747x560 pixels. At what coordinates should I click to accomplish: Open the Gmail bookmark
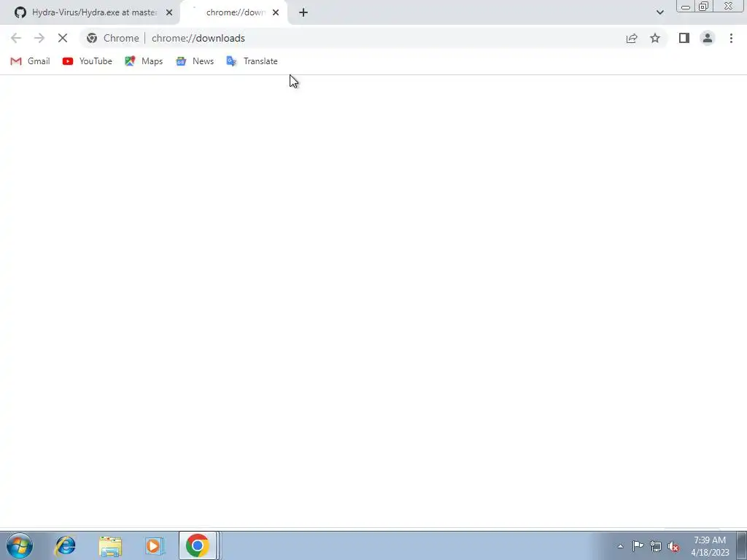coord(30,61)
